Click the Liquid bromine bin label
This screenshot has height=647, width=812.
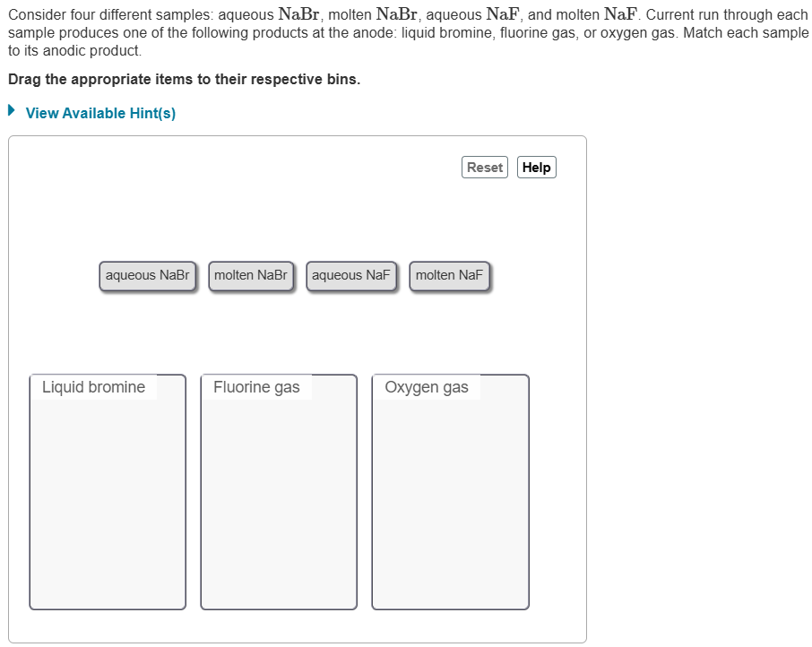point(92,387)
